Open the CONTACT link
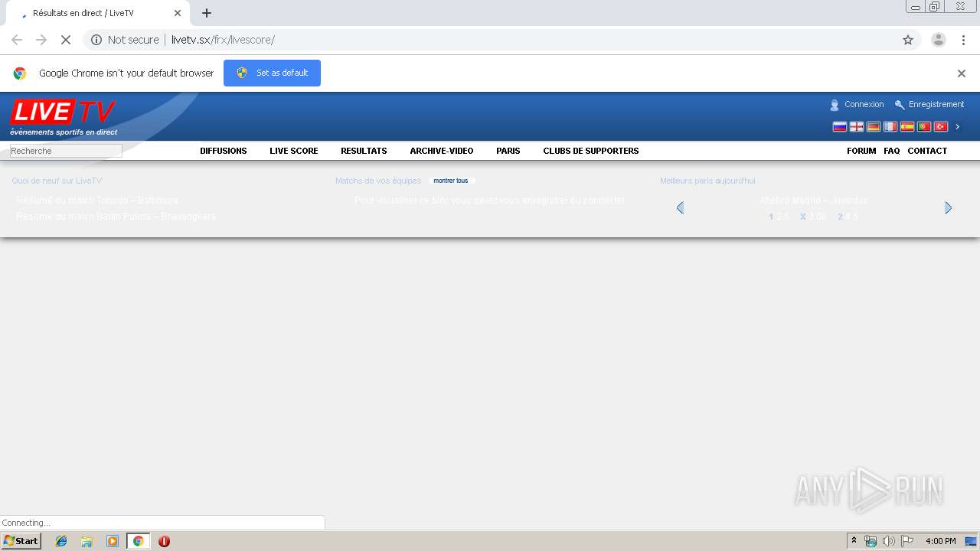The height and width of the screenshot is (551, 980). pyautogui.click(x=927, y=151)
